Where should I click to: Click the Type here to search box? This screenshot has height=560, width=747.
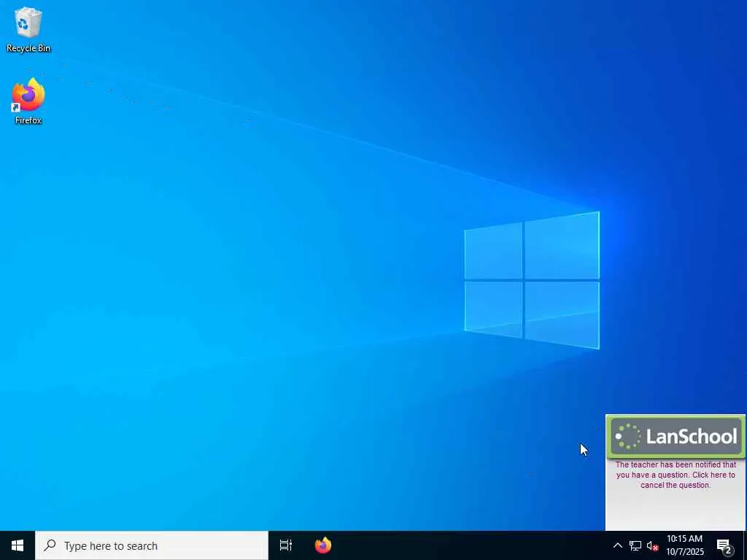[152, 545]
